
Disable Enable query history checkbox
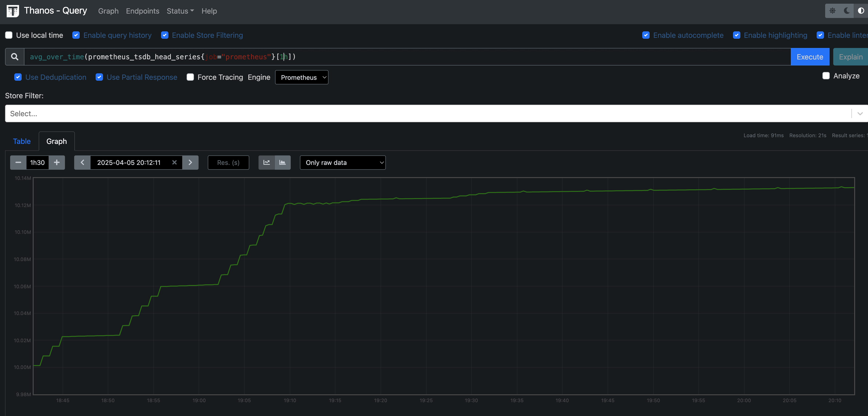pyautogui.click(x=76, y=35)
